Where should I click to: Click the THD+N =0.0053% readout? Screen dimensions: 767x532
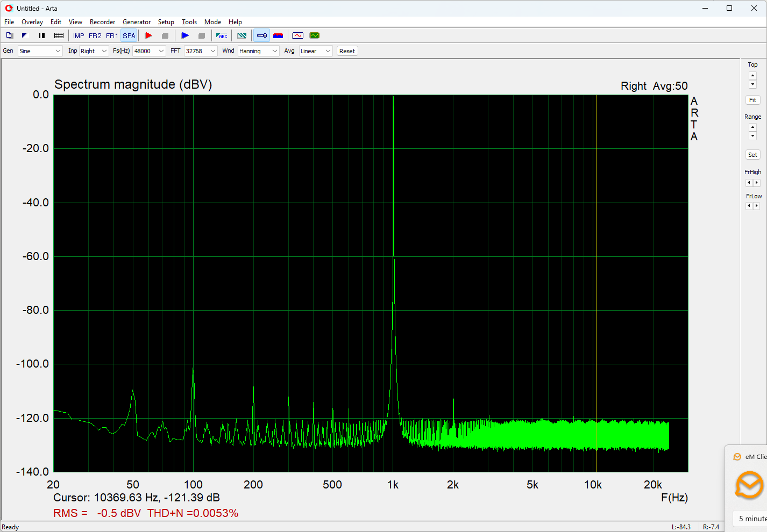point(193,513)
